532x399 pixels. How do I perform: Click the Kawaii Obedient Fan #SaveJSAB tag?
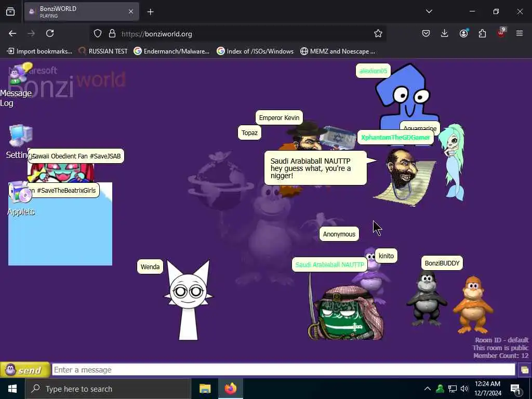coord(76,156)
